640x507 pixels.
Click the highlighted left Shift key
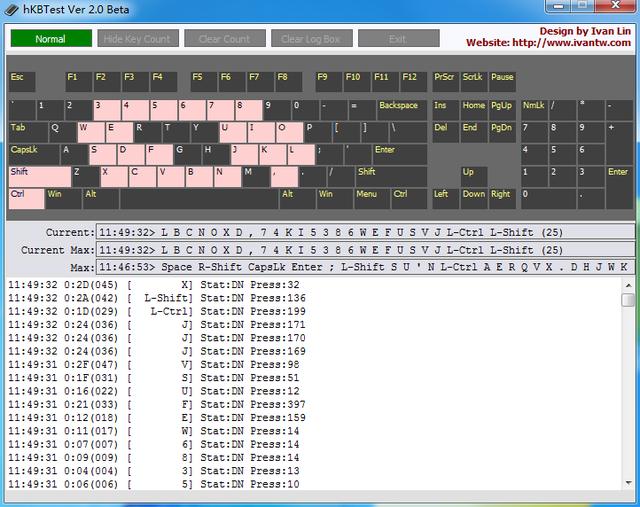[x=40, y=177]
